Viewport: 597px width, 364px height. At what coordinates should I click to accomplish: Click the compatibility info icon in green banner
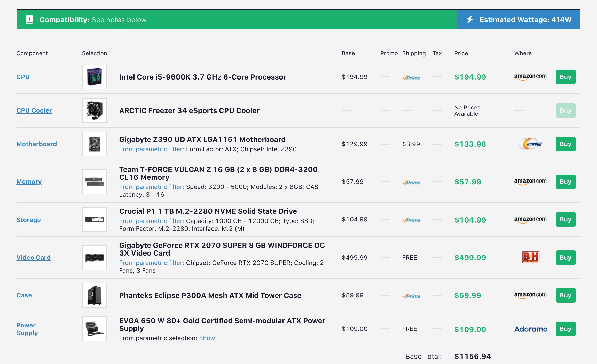tap(30, 20)
